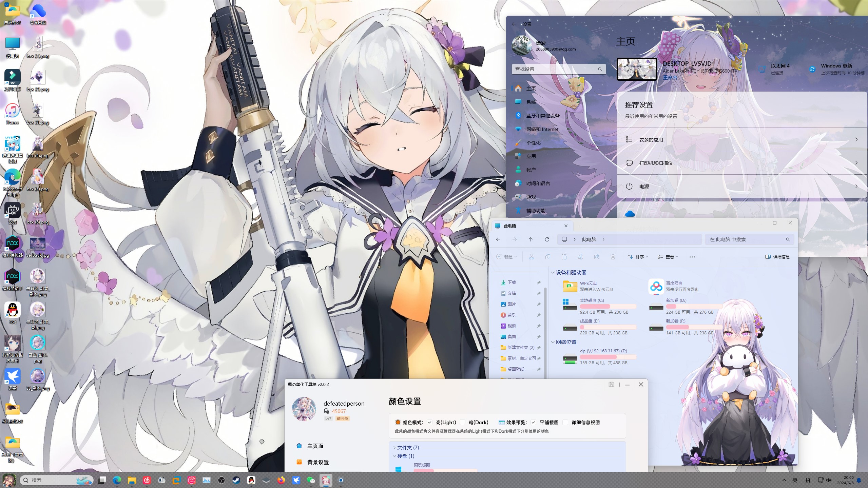Open the 排序 sort dropdown
Screen dimensions: 868x488
(x=638, y=257)
